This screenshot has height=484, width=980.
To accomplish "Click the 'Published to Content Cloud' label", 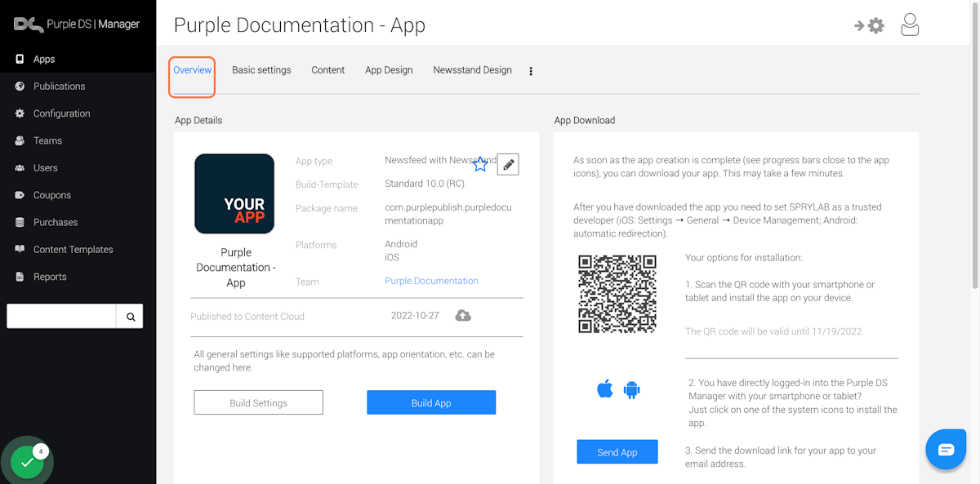I will click(247, 317).
